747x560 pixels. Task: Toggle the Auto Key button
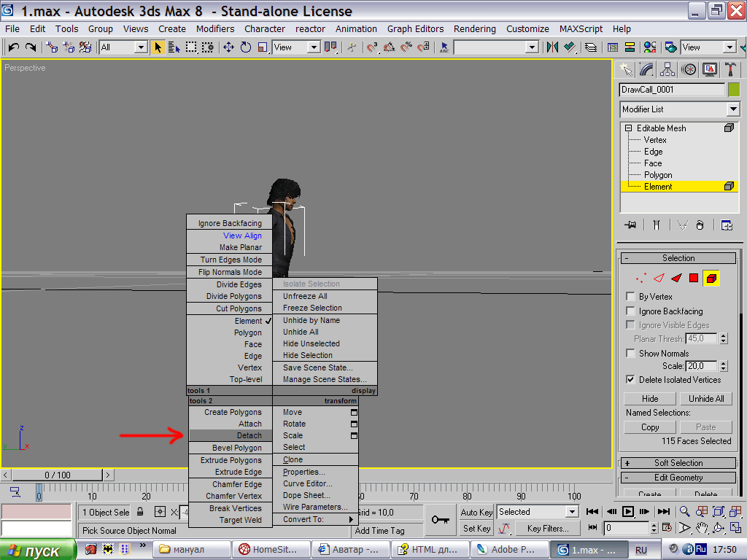476,513
